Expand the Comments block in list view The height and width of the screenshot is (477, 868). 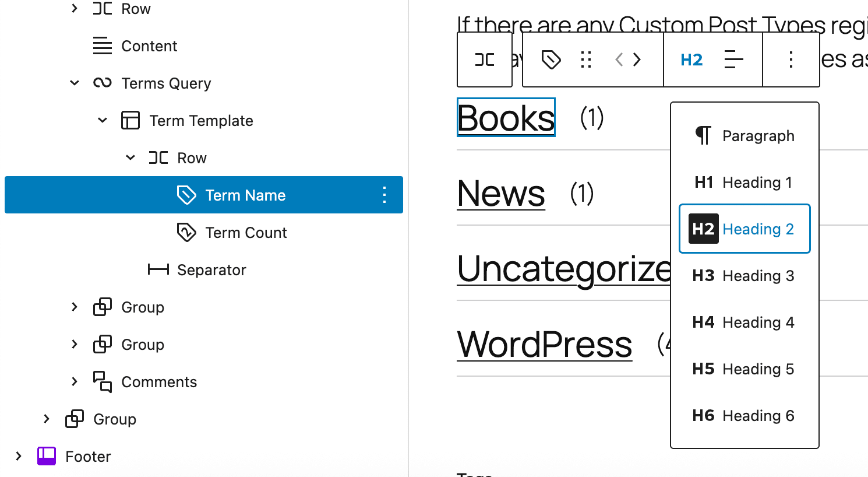click(x=74, y=381)
